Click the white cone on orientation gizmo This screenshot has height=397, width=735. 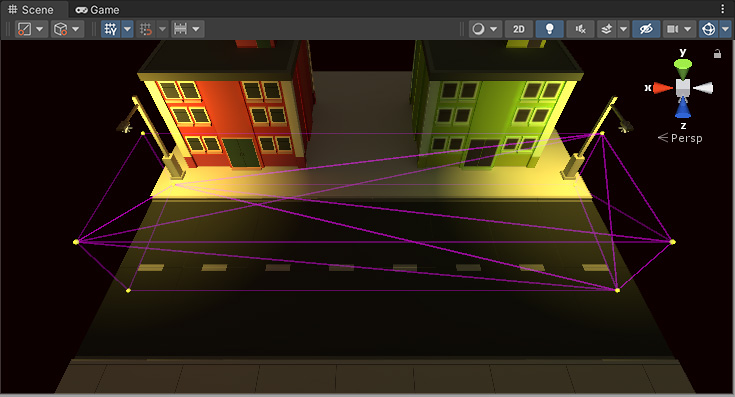703,88
